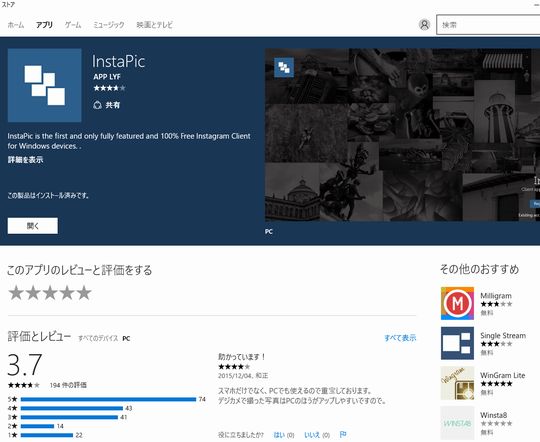The width and height of the screenshot is (540, 442).
Task: Click the その他のおすすめ heading
Action: point(479,269)
